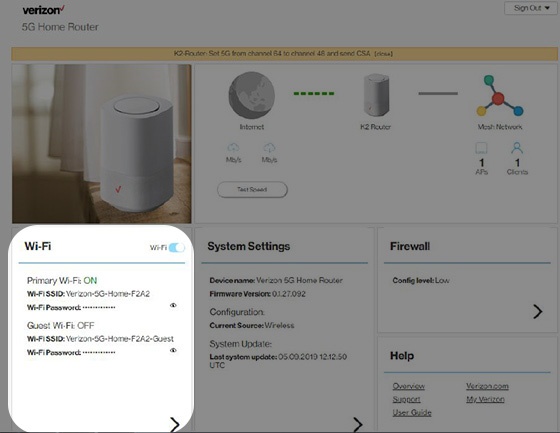Click the upload speed cloud icon
Screen dimensions: 560x433
pos(269,147)
